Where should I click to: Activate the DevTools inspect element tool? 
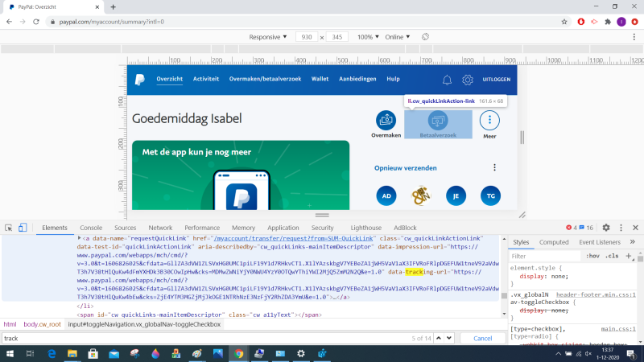pyautogui.click(x=8, y=228)
